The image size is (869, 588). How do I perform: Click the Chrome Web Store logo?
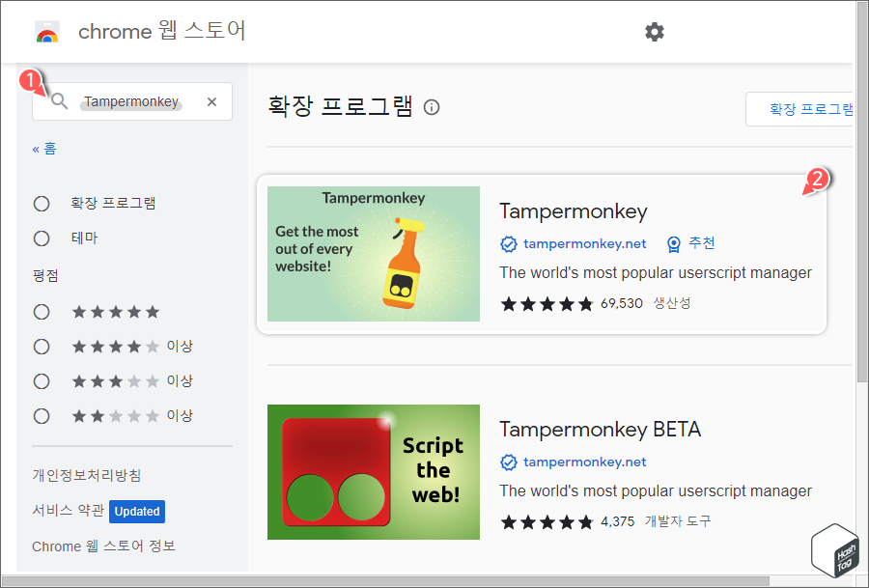(47, 31)
